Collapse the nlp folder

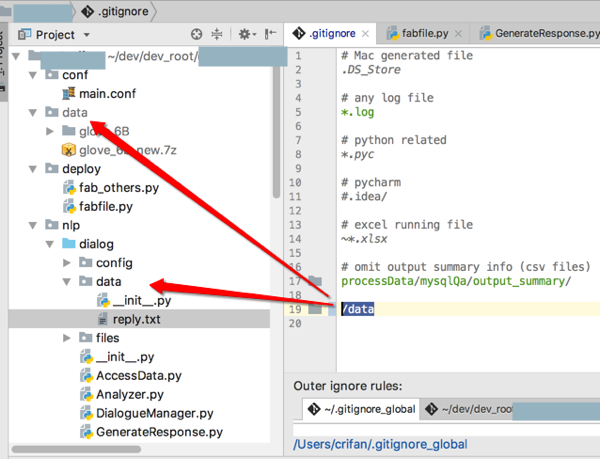[x=33, y=225]
